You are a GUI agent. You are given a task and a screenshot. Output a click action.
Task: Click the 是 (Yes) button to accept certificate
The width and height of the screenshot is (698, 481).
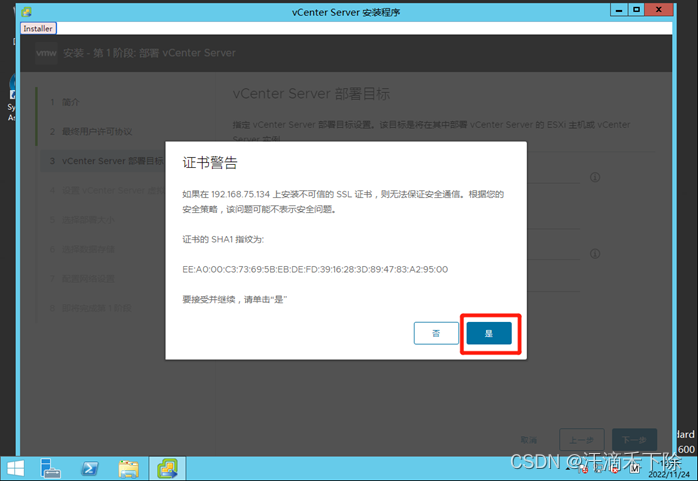[489, 333]
